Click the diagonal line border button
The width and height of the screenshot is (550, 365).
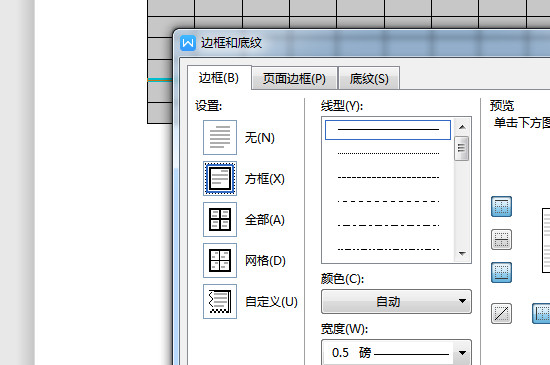(501, 313)
